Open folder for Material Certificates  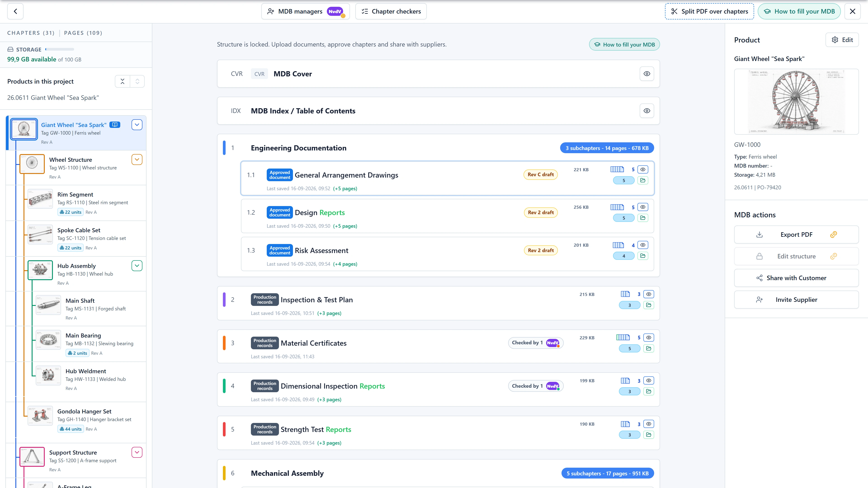click(648, 348)
